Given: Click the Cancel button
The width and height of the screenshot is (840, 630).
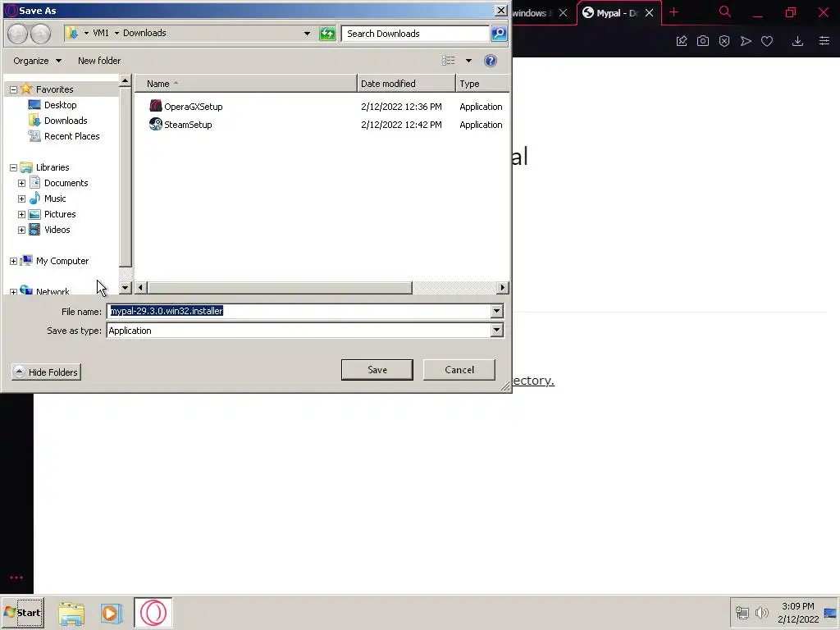Looking at the screenshot, I should coord(459,370).
